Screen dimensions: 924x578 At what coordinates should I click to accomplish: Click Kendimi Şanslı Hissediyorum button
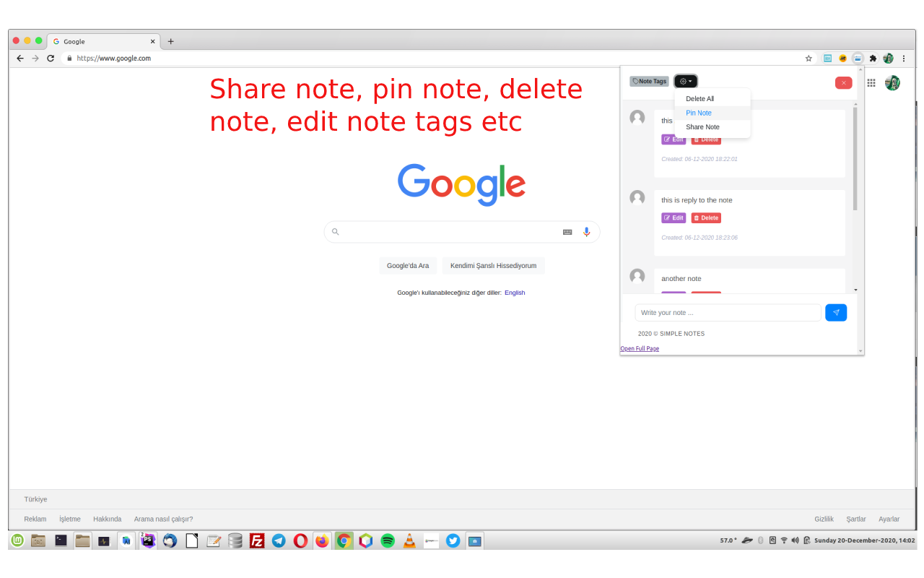tap(494, 266)
